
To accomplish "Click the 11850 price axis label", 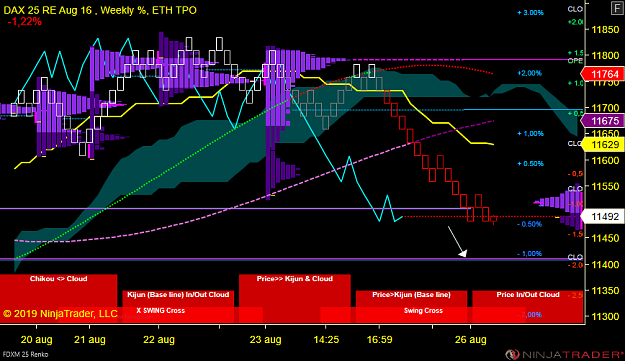I will pos(605,30).
